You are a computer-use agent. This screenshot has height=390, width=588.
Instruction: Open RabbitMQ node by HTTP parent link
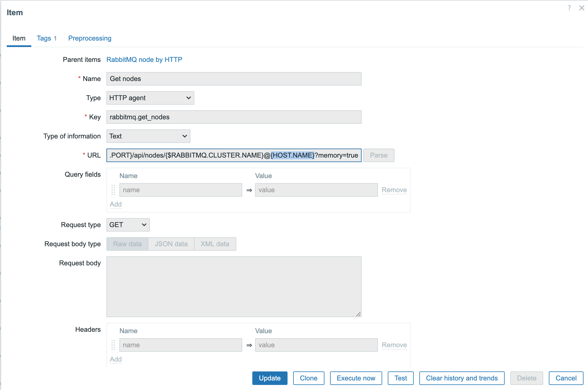(x=144, y=60)
